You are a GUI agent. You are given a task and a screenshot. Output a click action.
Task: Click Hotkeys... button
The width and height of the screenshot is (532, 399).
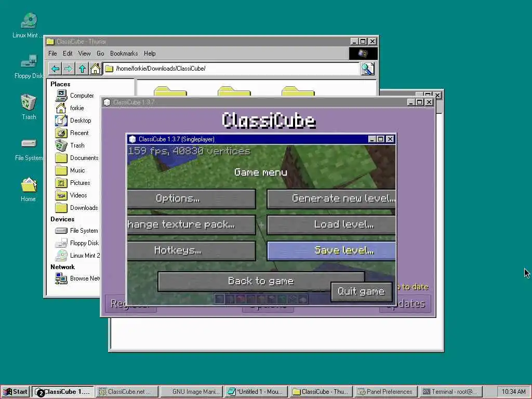click(192, 251)
